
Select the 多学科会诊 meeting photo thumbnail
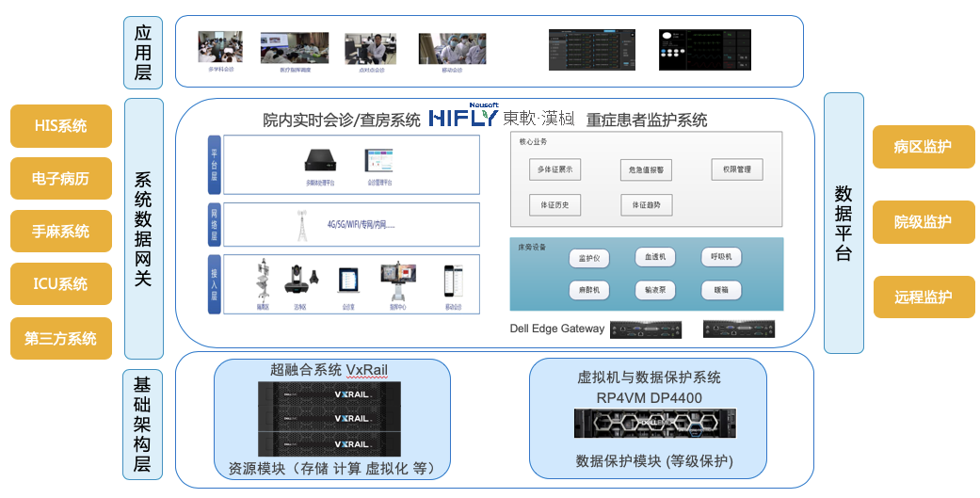220,46
